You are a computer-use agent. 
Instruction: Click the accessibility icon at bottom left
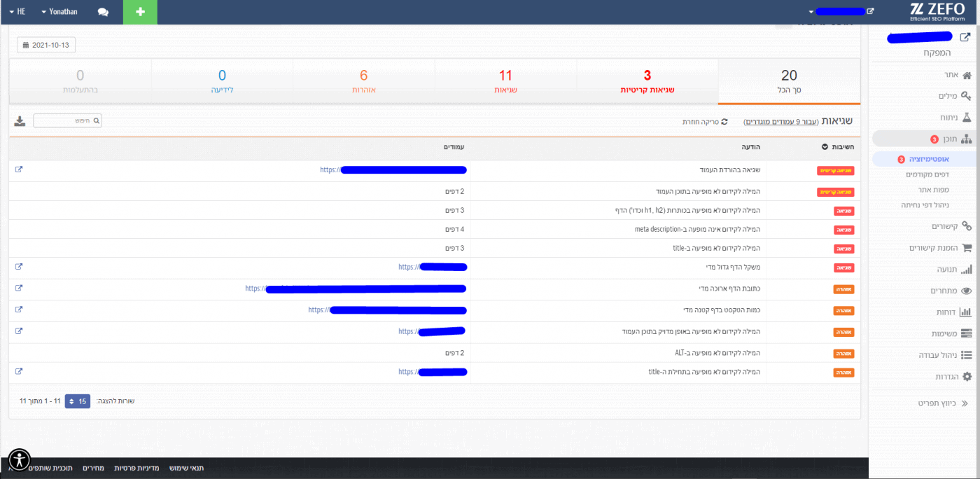[20, 459]
